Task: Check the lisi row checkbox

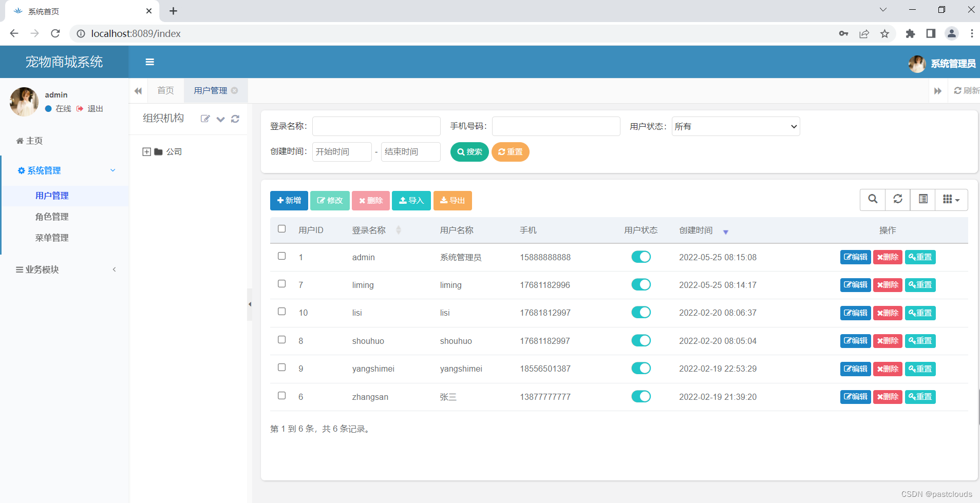Action: coord(281,312)
